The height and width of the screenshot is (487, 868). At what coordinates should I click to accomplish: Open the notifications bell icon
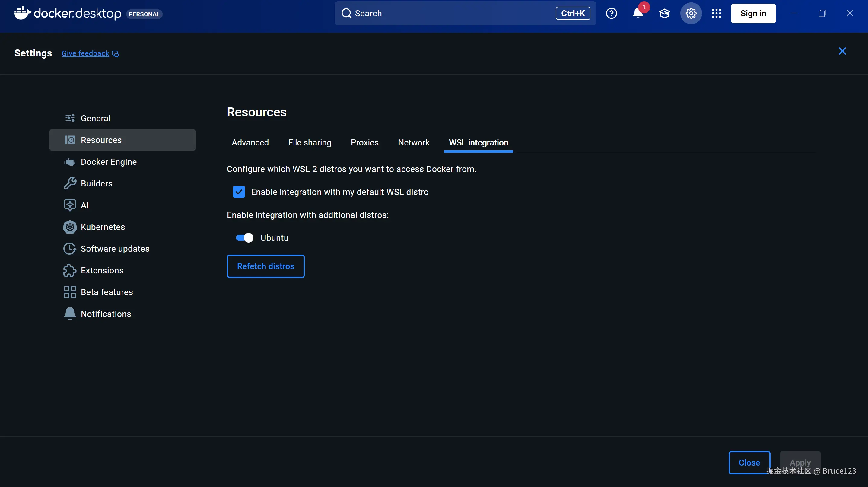638,14
